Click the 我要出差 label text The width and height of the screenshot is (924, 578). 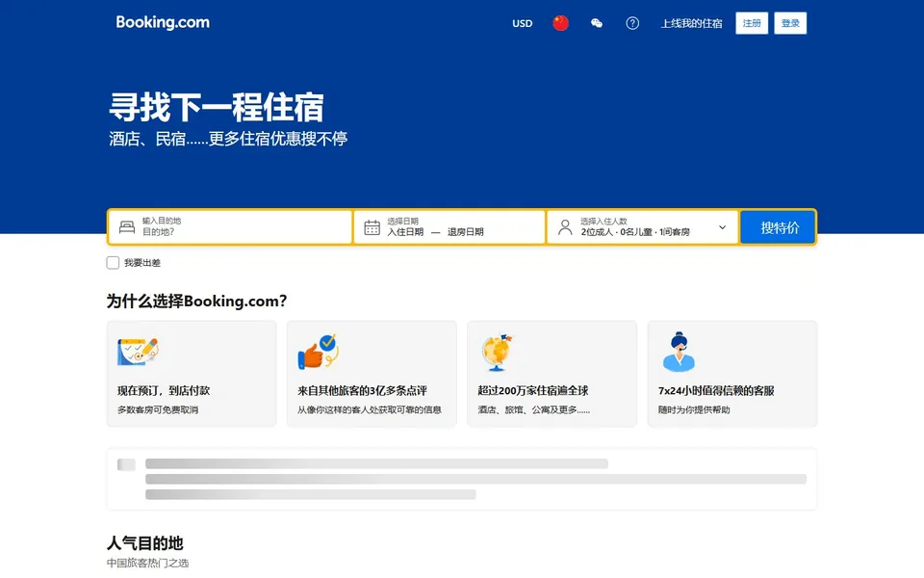(142, 263)
